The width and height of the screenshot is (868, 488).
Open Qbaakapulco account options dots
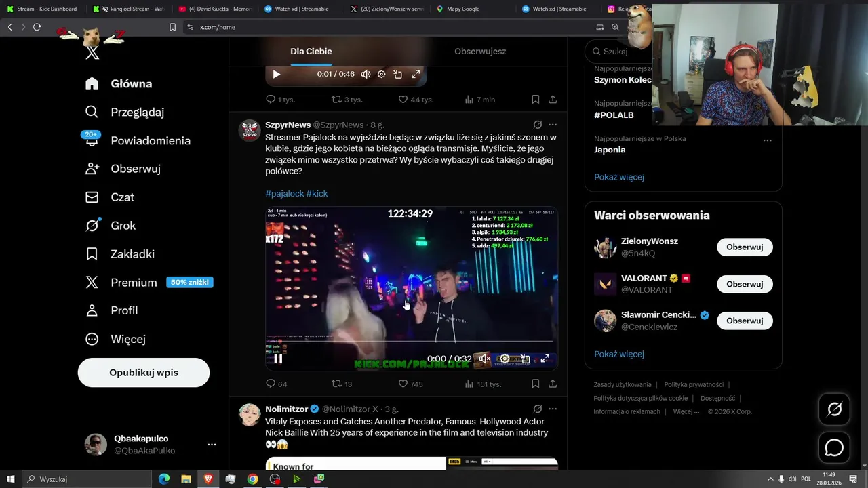[x=212, y=445]
